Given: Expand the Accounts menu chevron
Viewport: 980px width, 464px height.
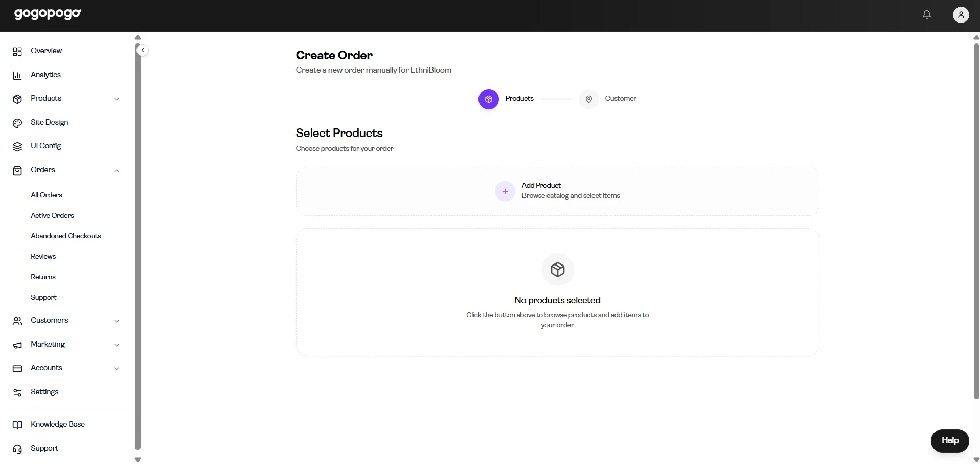Looking at the screenshot, I should point(117,369).
